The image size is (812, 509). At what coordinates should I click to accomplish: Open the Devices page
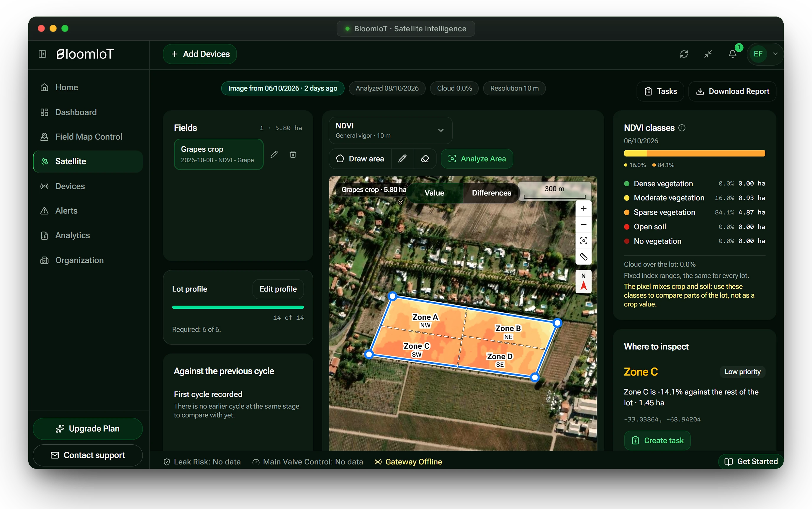click(88, 186)
